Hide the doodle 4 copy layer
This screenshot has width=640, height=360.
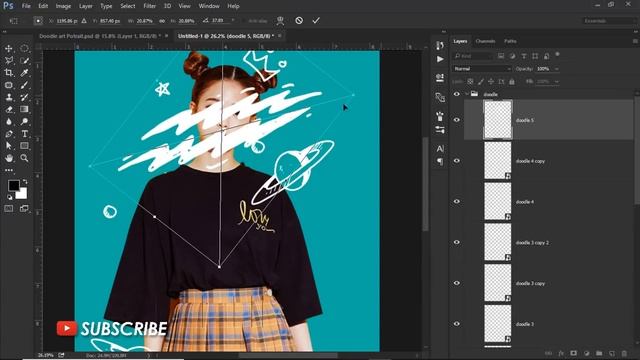[456, 161]
